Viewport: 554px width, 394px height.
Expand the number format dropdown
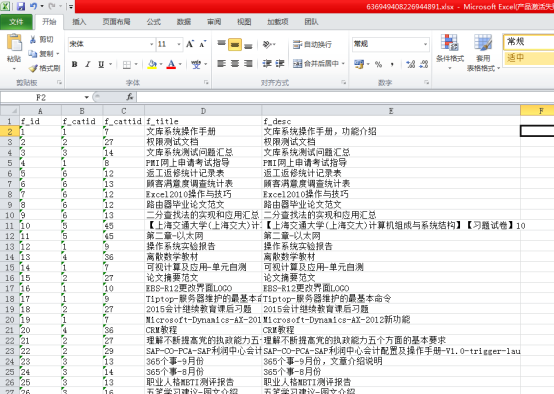[x=425, y=44]
